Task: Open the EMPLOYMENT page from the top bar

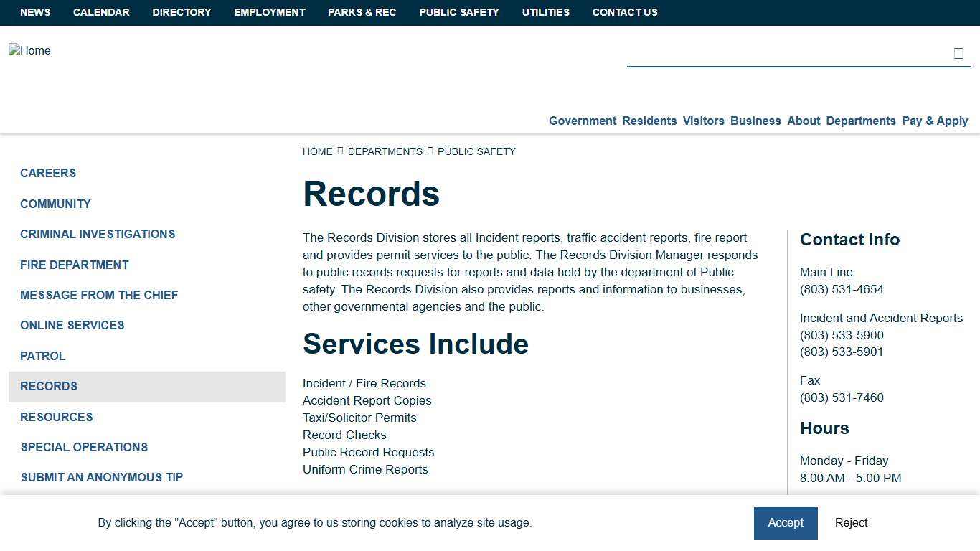Action: (x=269, y=12)
